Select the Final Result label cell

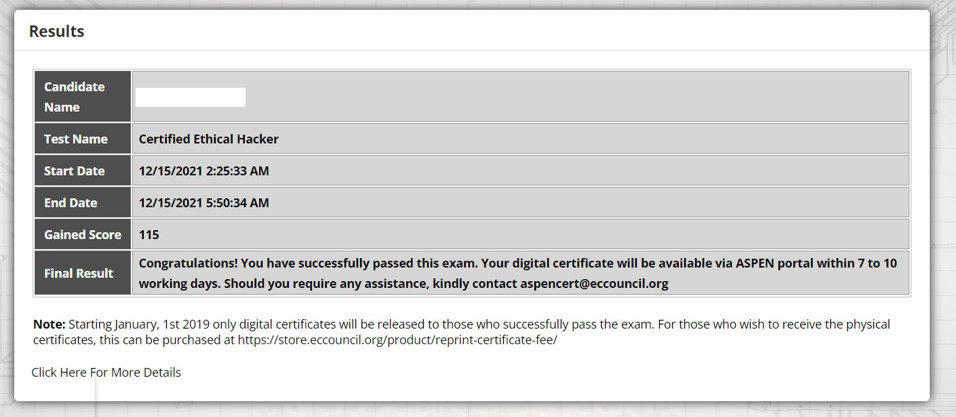coord(83,273)
